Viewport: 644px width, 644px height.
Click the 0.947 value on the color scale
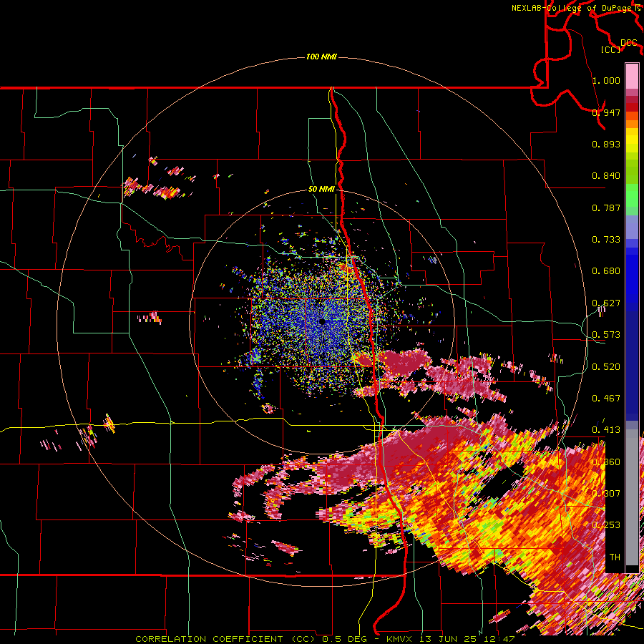pyautogui.click(x=606, y=112)
